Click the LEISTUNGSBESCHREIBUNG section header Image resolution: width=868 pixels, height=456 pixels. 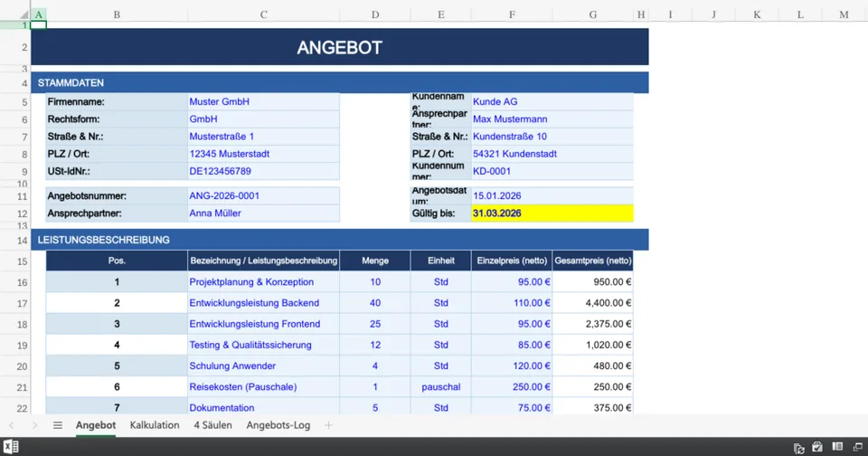coord(339,240)
